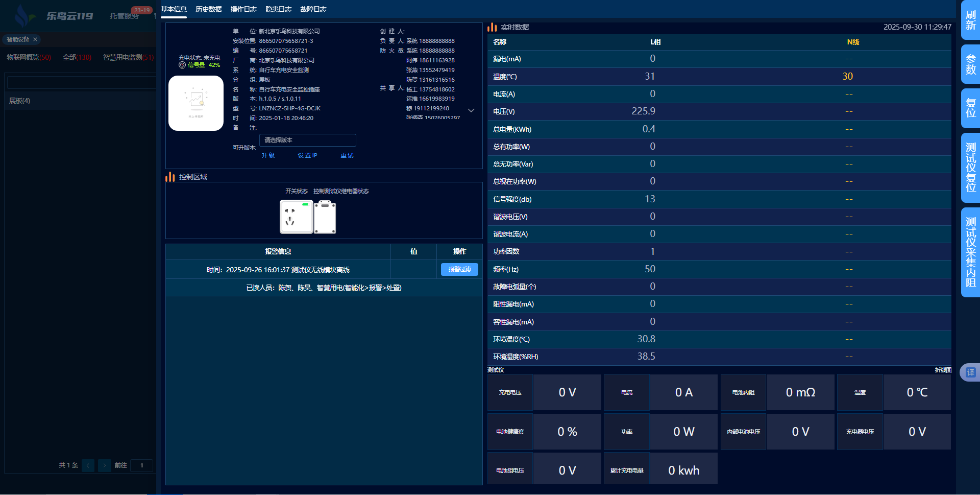Click the signal strength antenna icon
Screen dimensions: 980x495
click(x=182, y=65)
